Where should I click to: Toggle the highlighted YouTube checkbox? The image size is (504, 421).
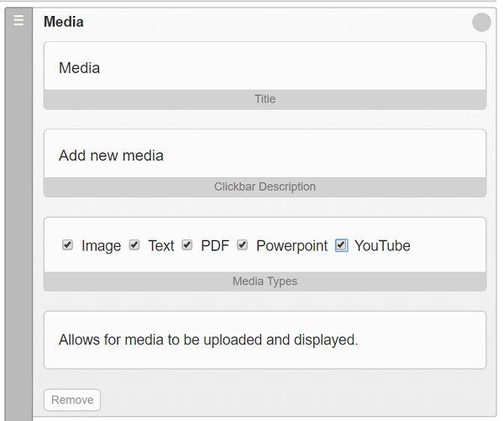[x=341, y=245]
